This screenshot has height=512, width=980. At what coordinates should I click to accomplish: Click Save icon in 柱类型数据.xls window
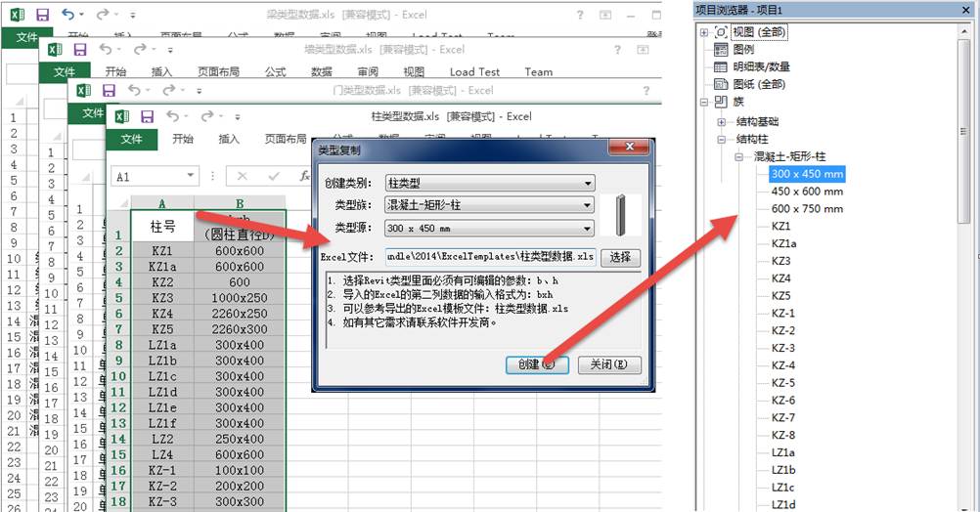click(149, 116)
